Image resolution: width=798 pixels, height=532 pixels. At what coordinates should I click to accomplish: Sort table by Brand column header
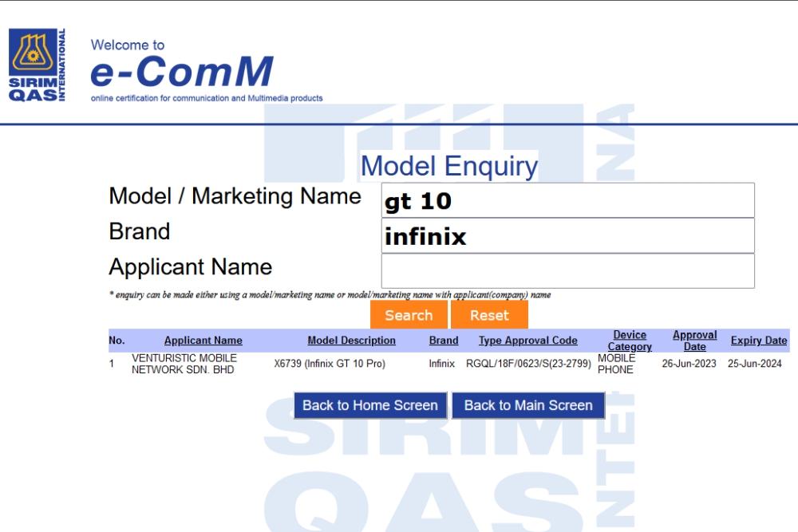(x=443, y=341)
